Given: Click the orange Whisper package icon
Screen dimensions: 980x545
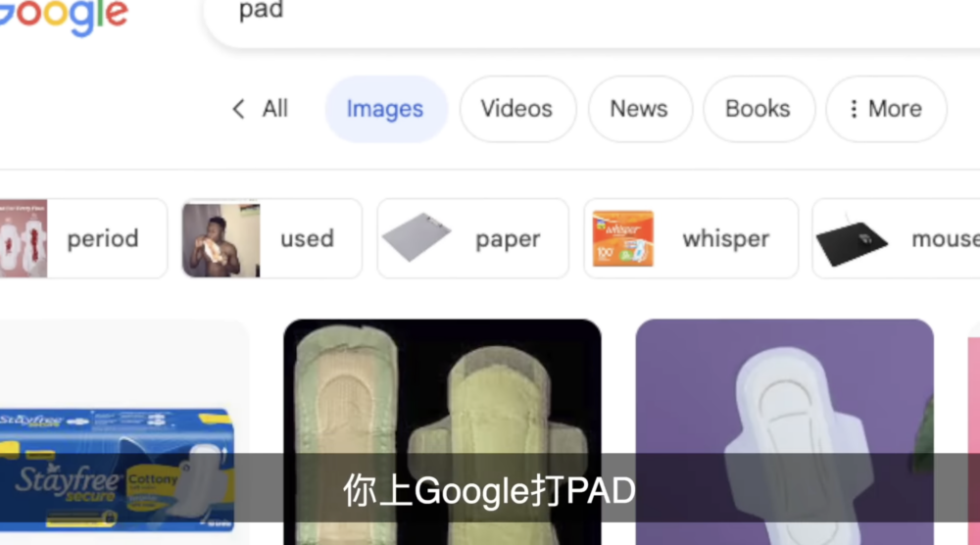Looking at the screenshot, I should pyautogui.click(x=622, y=238).
